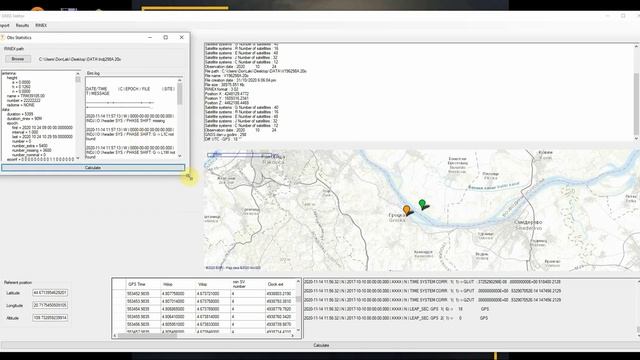640x360 pixels.
Task: Maximize the Obs Statistics dialog
Action: (166, 37)
